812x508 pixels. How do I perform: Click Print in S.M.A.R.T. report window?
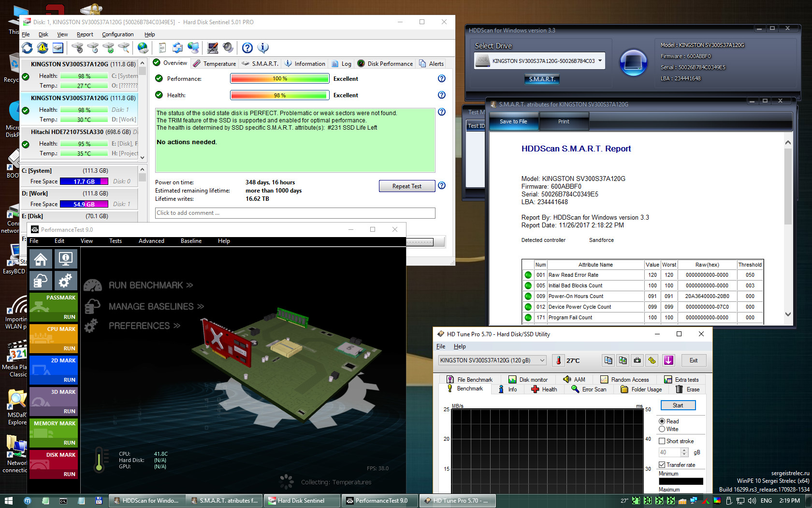pyautogui.click(x=564, y=121)
